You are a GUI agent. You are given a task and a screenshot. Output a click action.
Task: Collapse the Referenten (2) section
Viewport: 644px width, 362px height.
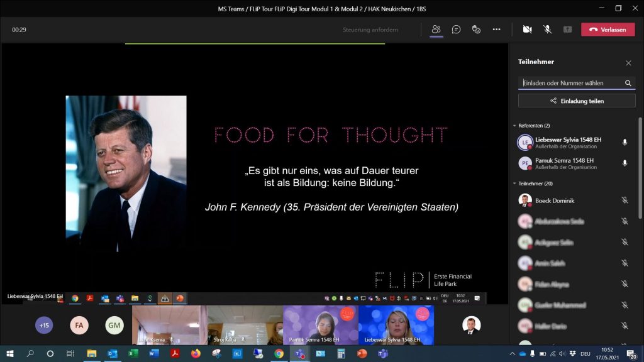tap(514, 126)
